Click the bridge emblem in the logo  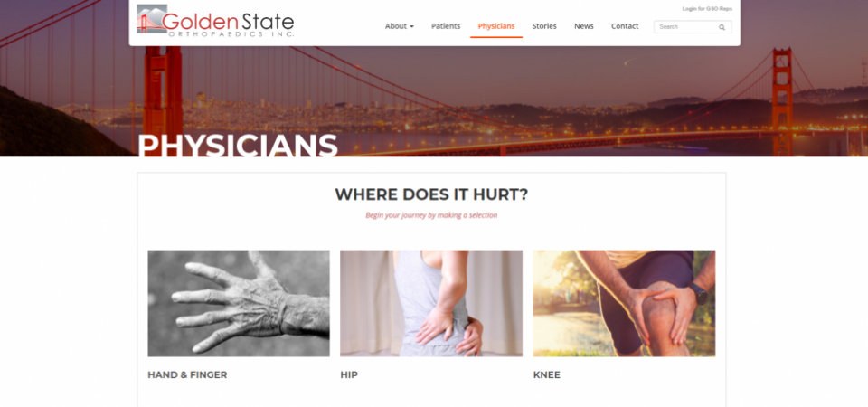tap(151, 19)
